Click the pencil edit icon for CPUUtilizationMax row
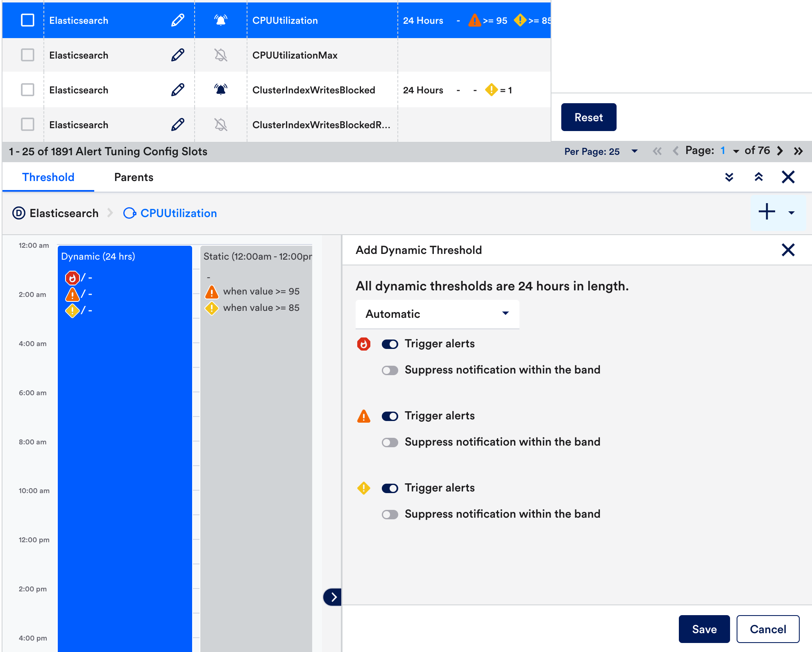Image resolution: width=812 pixels, height=652 pixels. coord(177,55)
